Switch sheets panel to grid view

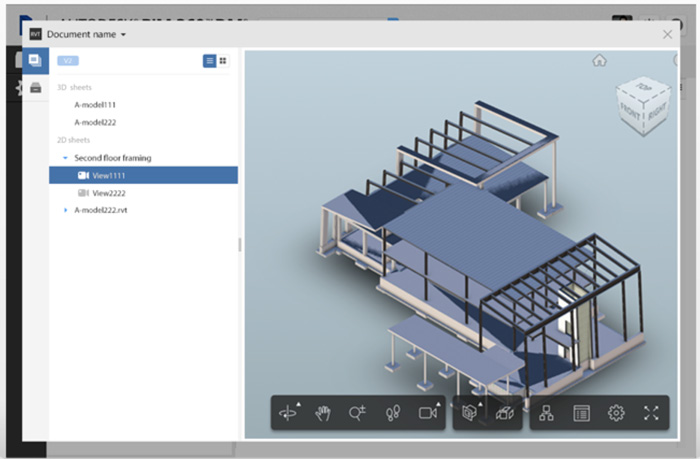coord(223,61)
